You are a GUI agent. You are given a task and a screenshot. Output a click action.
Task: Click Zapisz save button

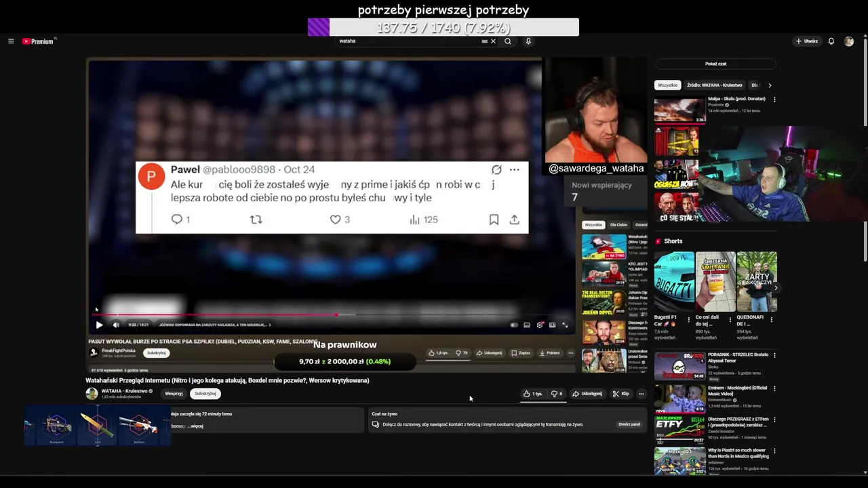521,353
